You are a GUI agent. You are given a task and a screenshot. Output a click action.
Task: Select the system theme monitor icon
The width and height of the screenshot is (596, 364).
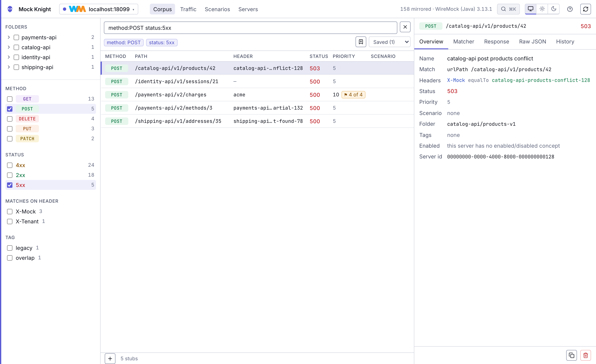[x=530, y=9]
